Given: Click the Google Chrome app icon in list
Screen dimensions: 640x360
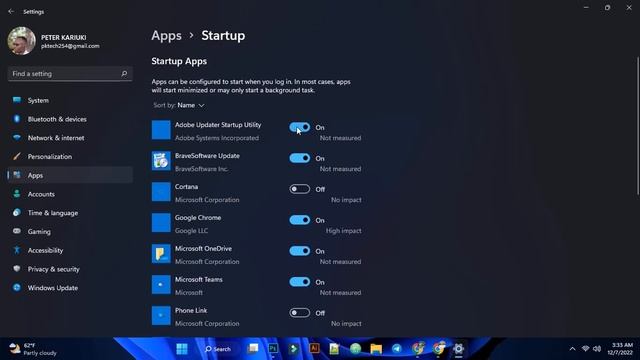Looking at the screenshot, I should click(161, 222).
